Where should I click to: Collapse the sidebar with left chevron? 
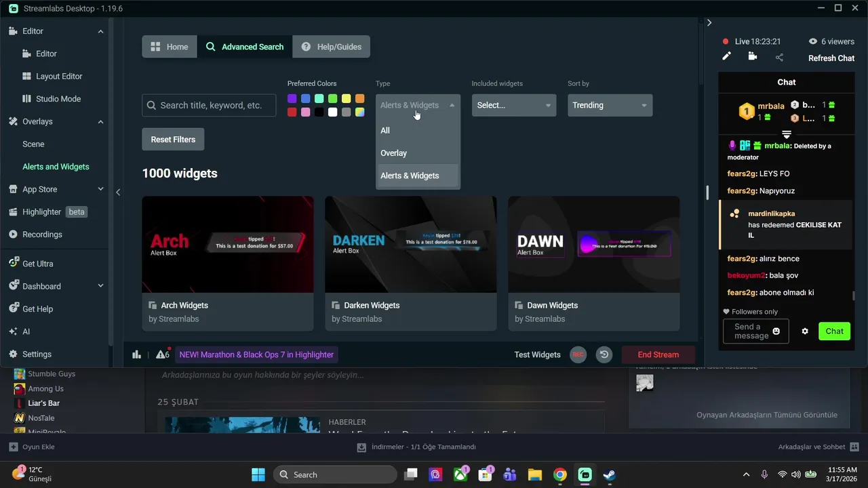pos(118,192)
